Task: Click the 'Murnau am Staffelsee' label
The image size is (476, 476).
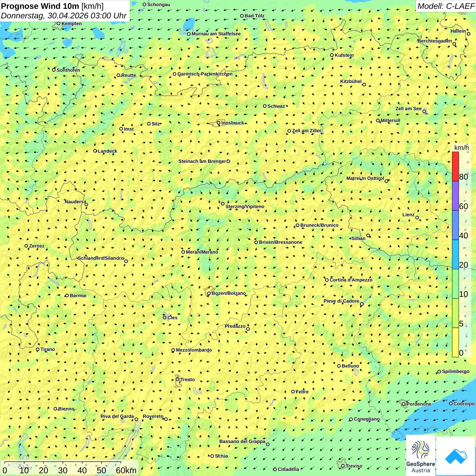Action: coord(216,34)
